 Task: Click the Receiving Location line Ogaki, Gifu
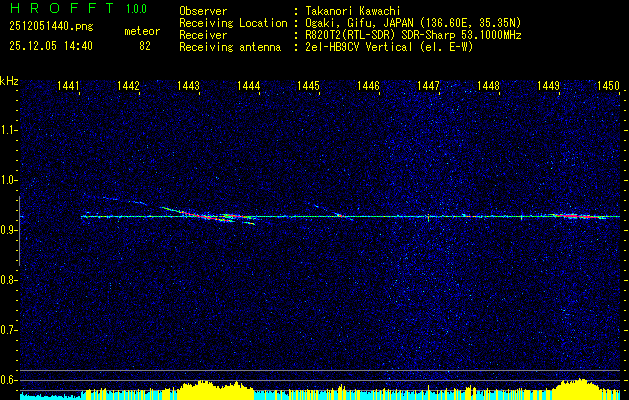point(412,23)
